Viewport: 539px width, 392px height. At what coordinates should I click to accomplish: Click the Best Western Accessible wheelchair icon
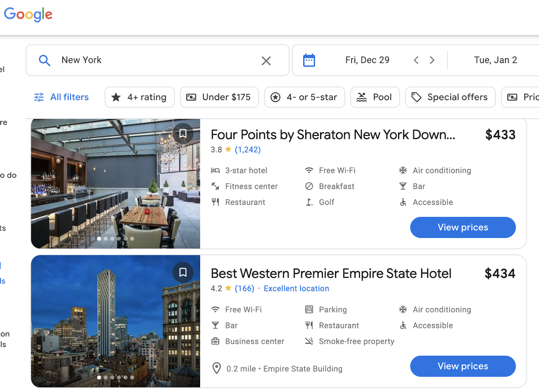[x=403, y=325]
